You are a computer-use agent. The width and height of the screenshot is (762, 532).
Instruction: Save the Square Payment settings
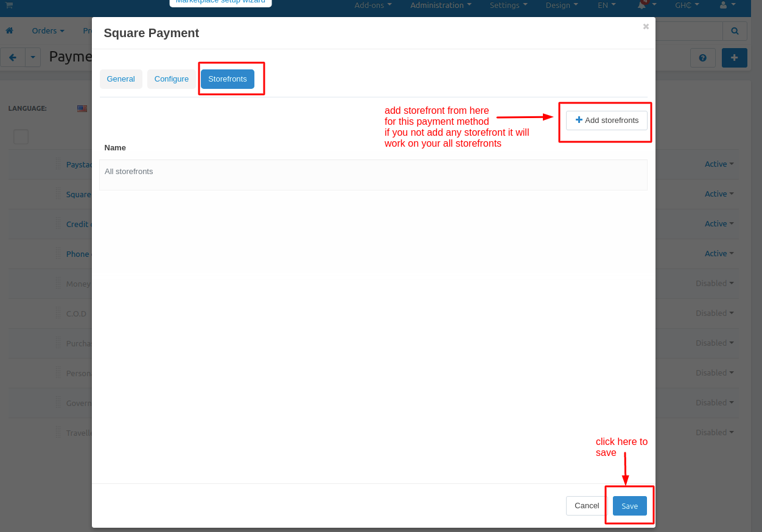point(629,506)
